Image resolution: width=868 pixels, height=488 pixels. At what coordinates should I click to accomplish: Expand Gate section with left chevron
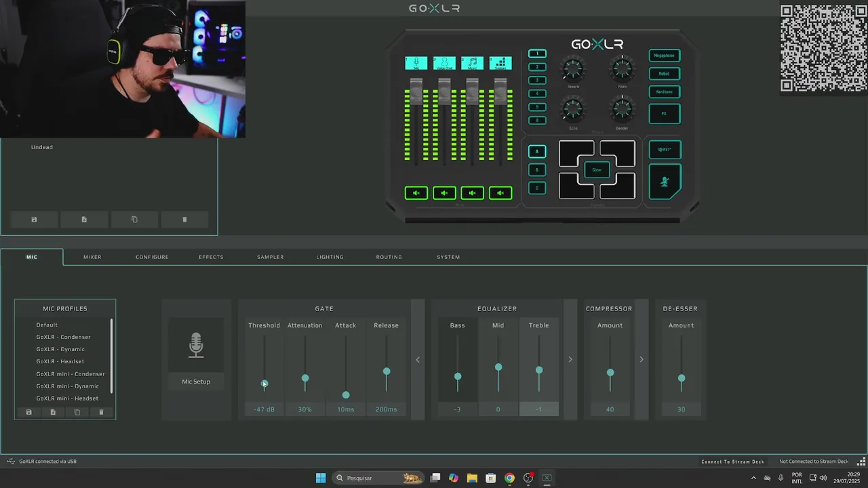click(418, 360)
